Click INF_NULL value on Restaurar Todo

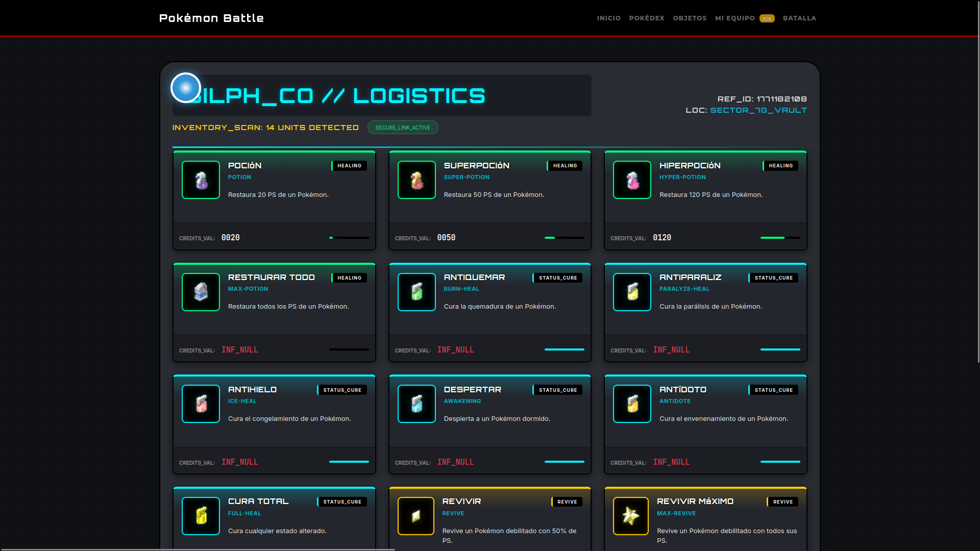[x=239, y=350]
